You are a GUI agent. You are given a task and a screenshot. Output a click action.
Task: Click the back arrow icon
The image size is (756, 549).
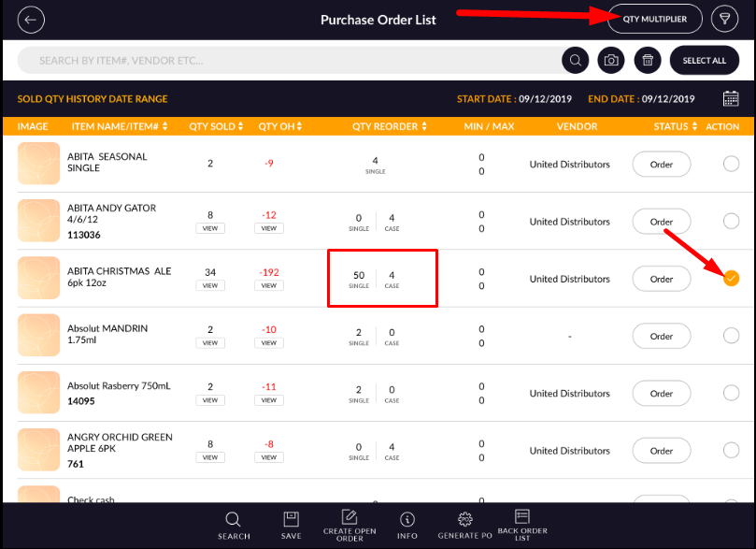click(x=31, y=20)
